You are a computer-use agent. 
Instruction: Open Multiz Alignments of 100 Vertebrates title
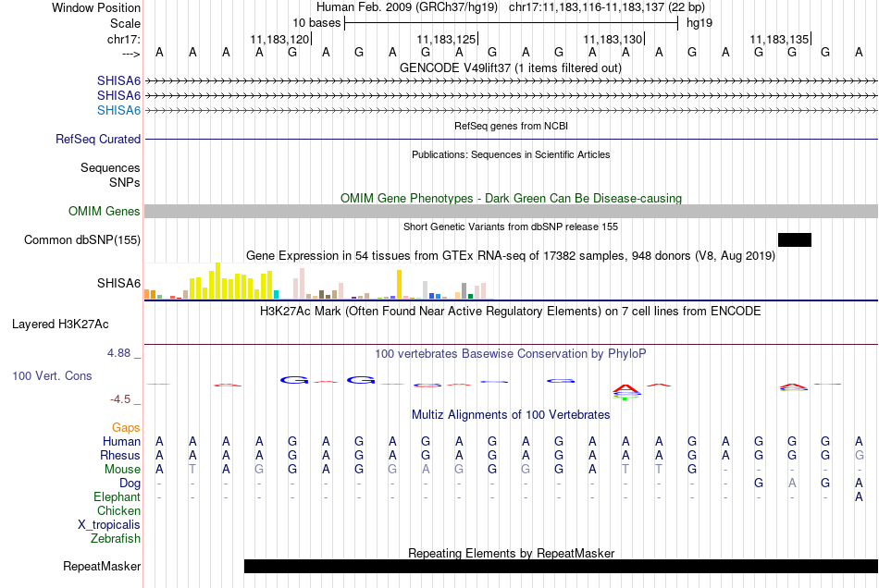[x=511, y=415]
